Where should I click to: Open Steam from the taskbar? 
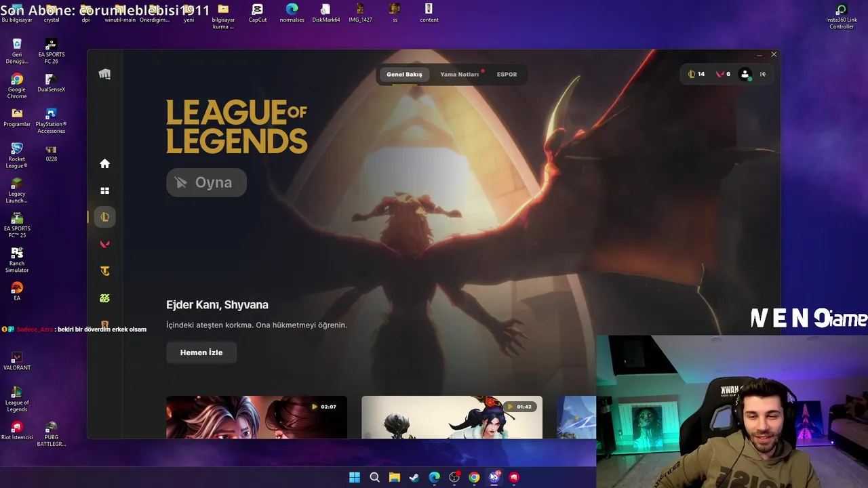(x=414, y=477)
